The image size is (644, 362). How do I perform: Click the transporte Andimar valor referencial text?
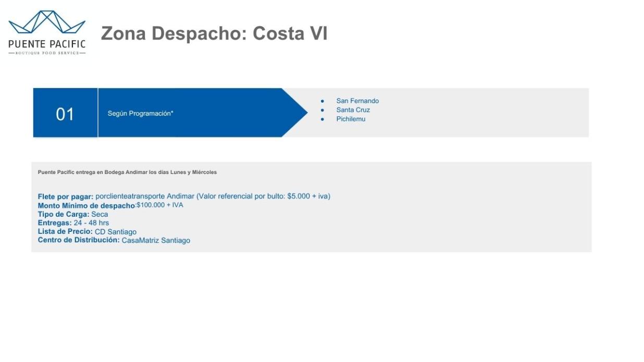(x=213, y=196)
